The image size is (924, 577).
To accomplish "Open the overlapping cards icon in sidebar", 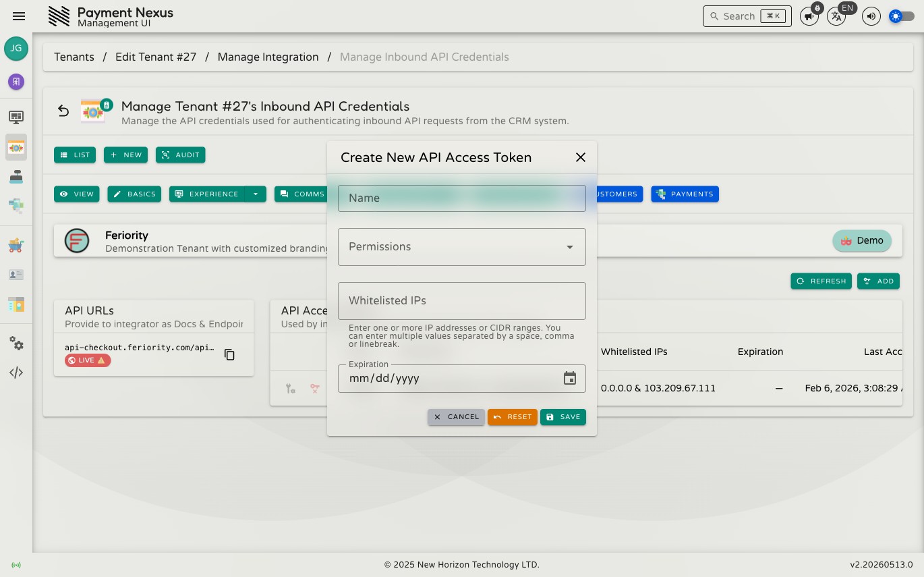I will click(16, 204).
